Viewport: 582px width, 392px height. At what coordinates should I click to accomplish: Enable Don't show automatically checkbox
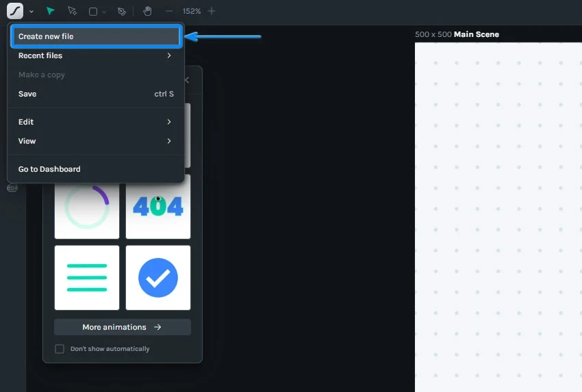pyautogui.click(x=60, y=349)
